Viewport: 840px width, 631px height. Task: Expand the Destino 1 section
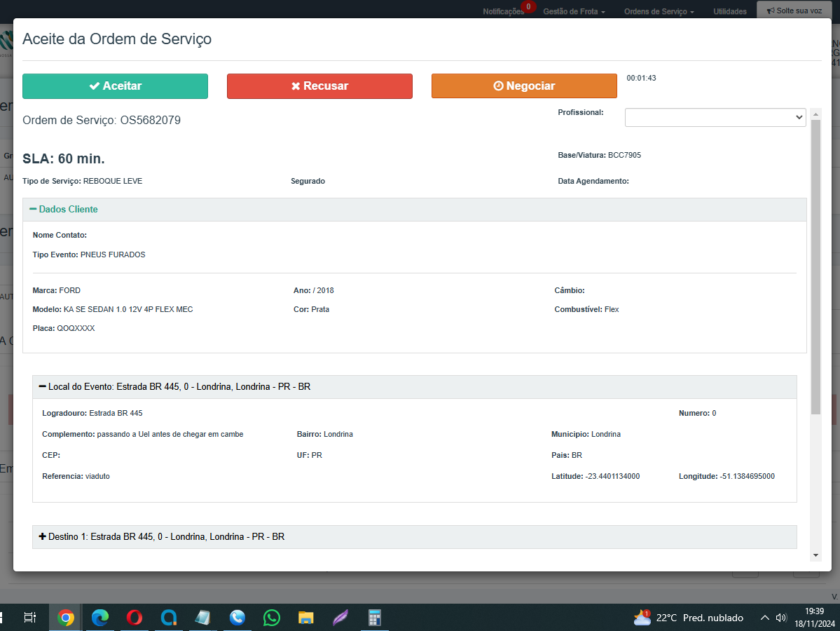(162, 536)
